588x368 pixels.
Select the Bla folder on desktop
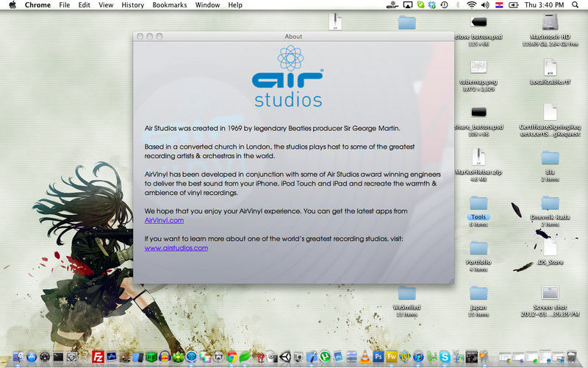coord(550,158)
